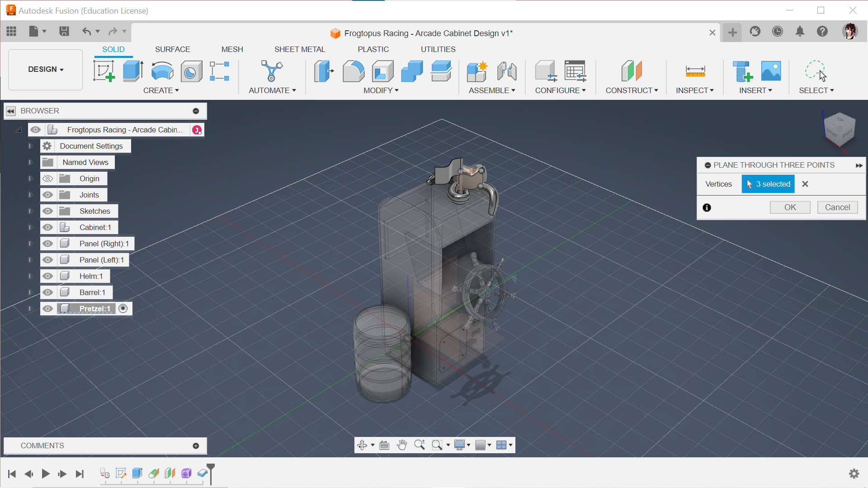Image resolution: width=868 pixels, height=488 pixels.
Task: Select the Hole tool
Action: (x=191, y=71)
